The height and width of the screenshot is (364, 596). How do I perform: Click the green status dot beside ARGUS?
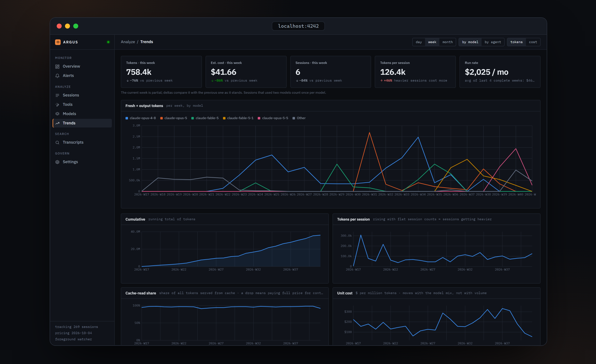(108, 42)
